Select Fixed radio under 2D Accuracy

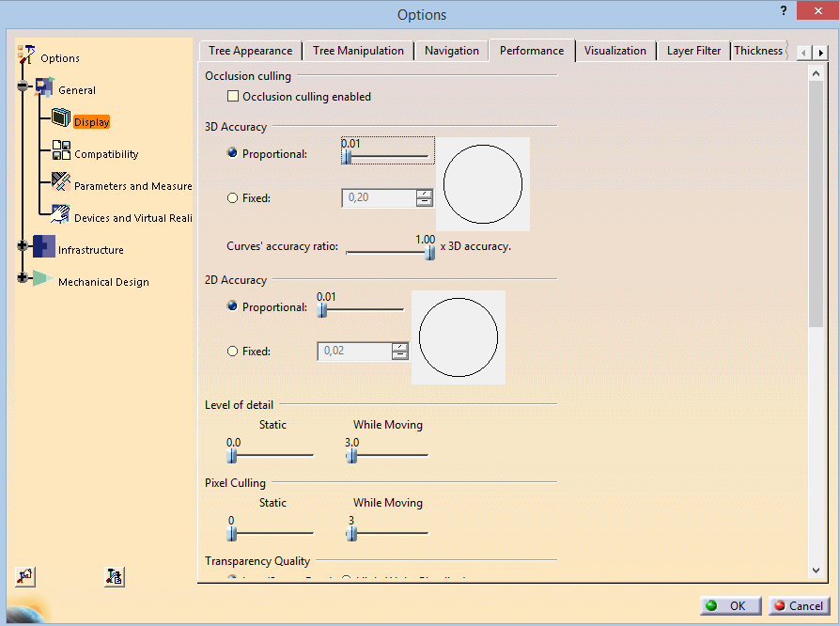[232, 351]
